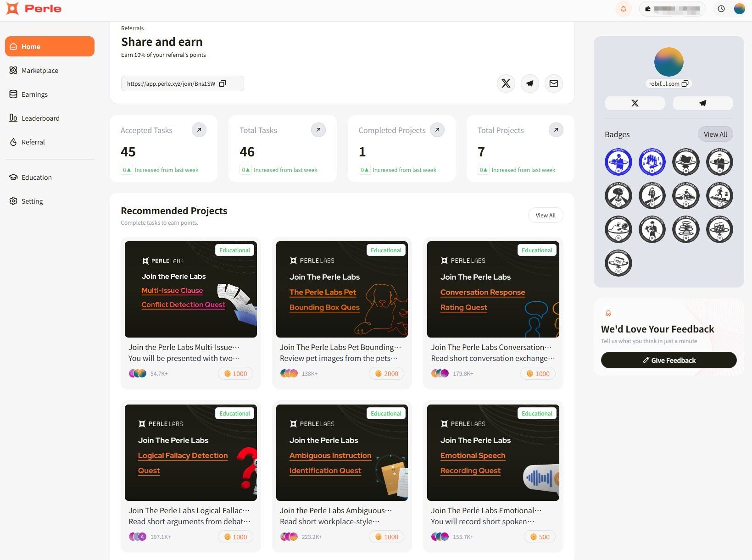The width and height of the screenshot is (752, 560).
Task: Share referral via X (Twitter) icon
Action: click(x=506, y=83)
